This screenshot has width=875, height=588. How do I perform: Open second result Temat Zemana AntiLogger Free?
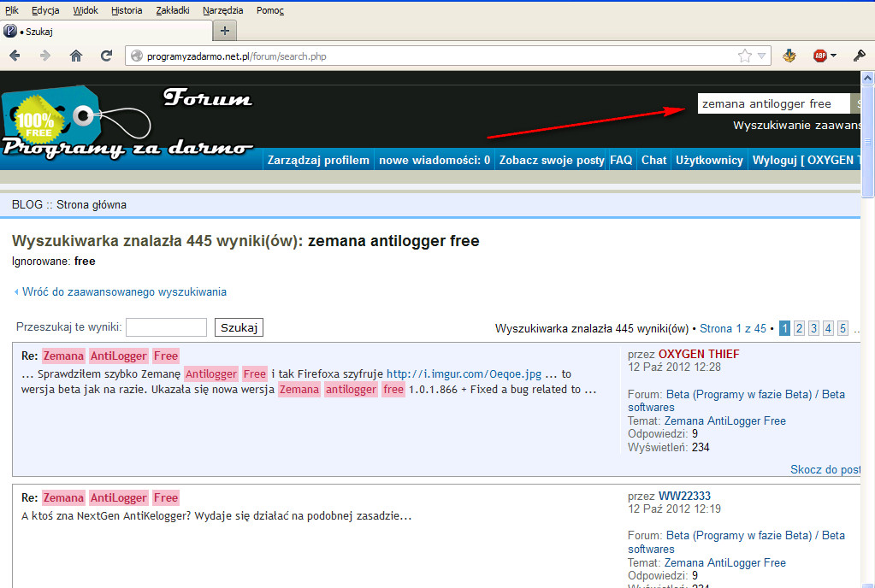pos(724,562)
